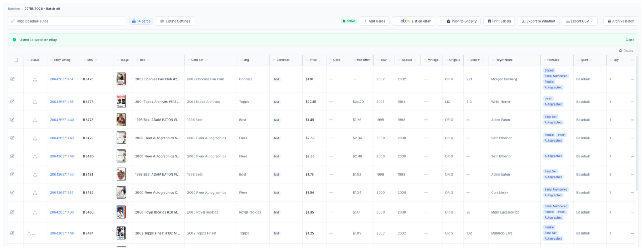Image resolution: width=644 pixels, height=250 pixels.
Task: Open eBay listing 206426571448
Action: pos(62,233)
